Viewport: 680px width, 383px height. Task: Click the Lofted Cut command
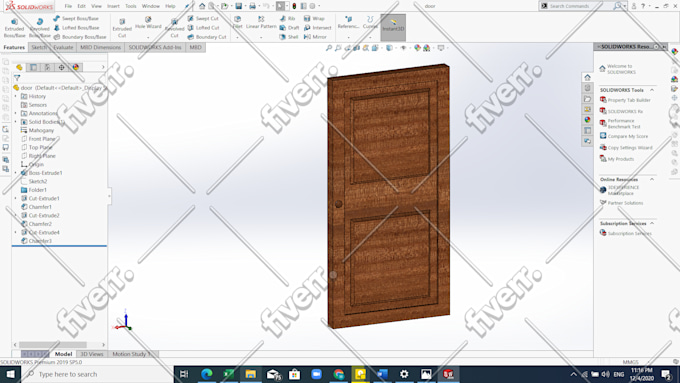[x=203, y=28]
